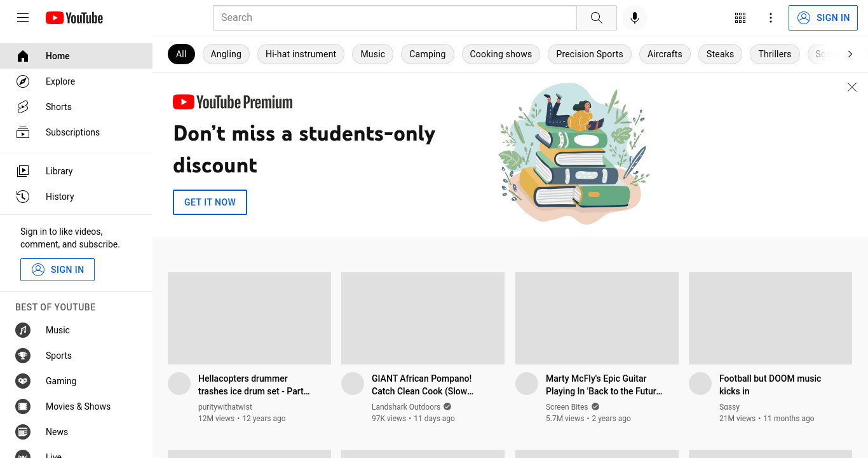868x458 pixels.
Task: Select the Camping filter chip
Action: pyautogui.click(x=427, y=54)
